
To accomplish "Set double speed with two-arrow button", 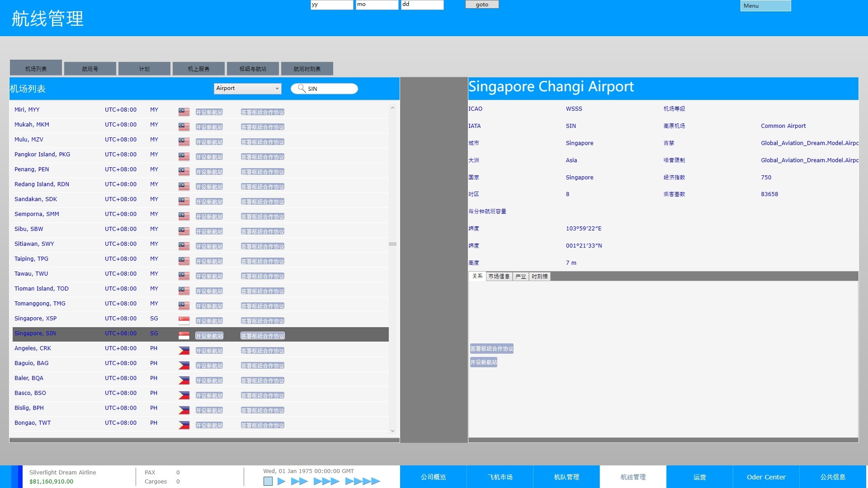I will pos(299,481).
